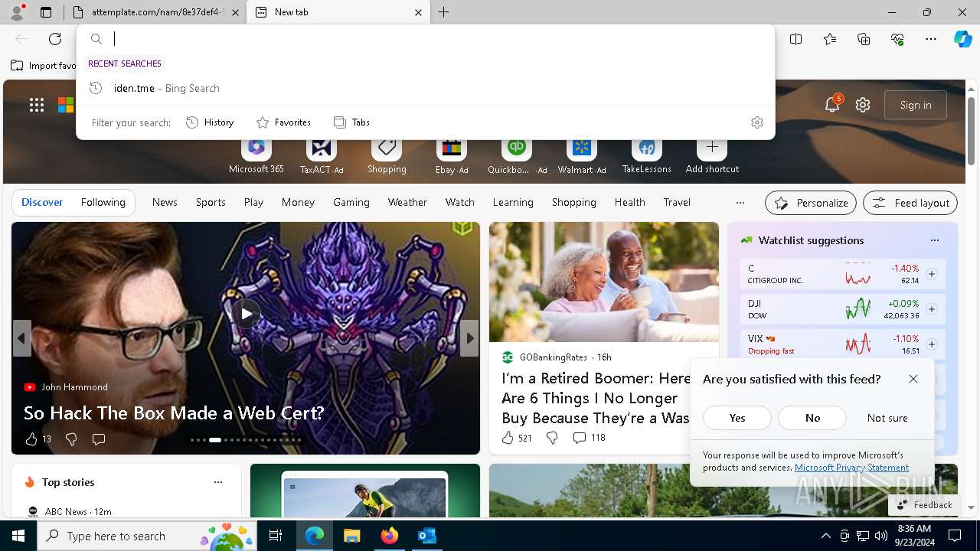Open the Sports category
This screenshot has width=980, height=551.
[x=211, y=202]
